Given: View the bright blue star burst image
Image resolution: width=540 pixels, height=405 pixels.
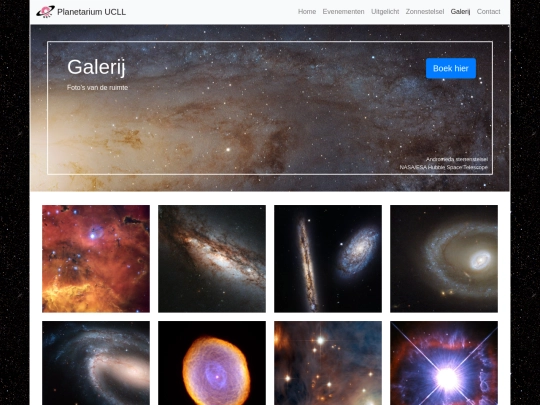Looking at the screenshot, I should pyautogui.click(x=444, y=363).
